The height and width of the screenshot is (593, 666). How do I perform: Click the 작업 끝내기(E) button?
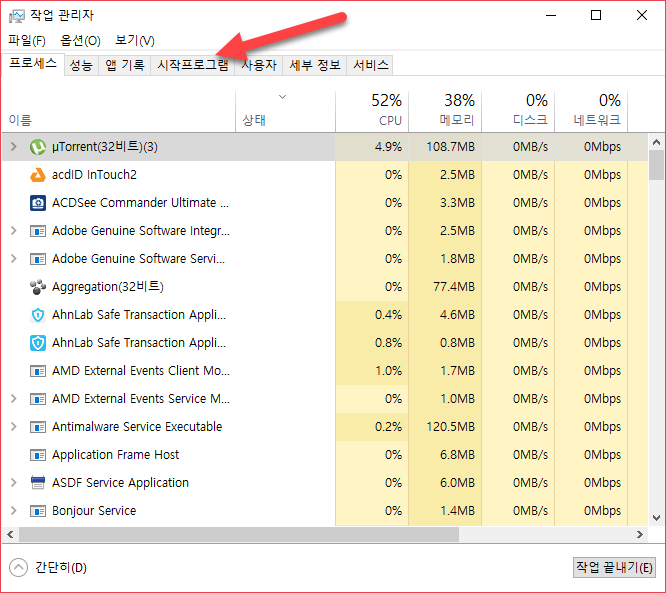click(614, 568)
